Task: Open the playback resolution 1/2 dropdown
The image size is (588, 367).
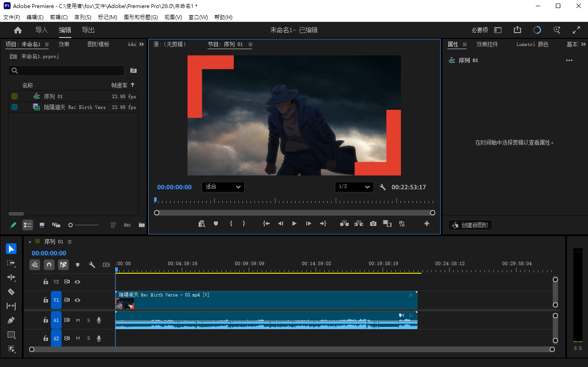Action: 354,187
